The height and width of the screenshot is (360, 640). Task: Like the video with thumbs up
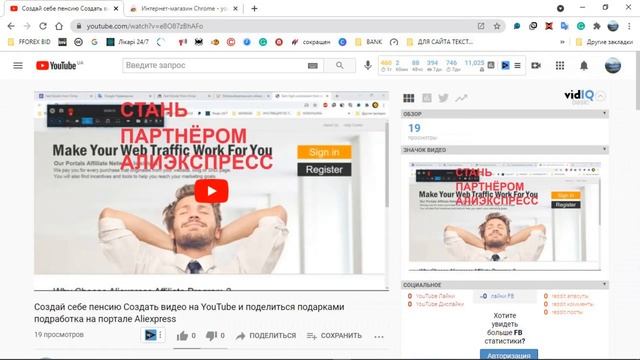(x=182, y=336)
